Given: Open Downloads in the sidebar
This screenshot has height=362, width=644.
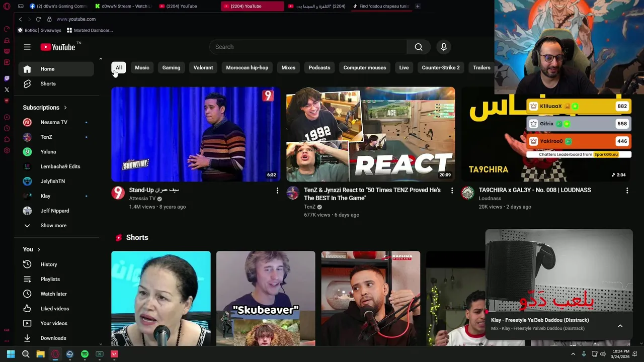Looking at the screenshot, I should [x=56, y=338].
